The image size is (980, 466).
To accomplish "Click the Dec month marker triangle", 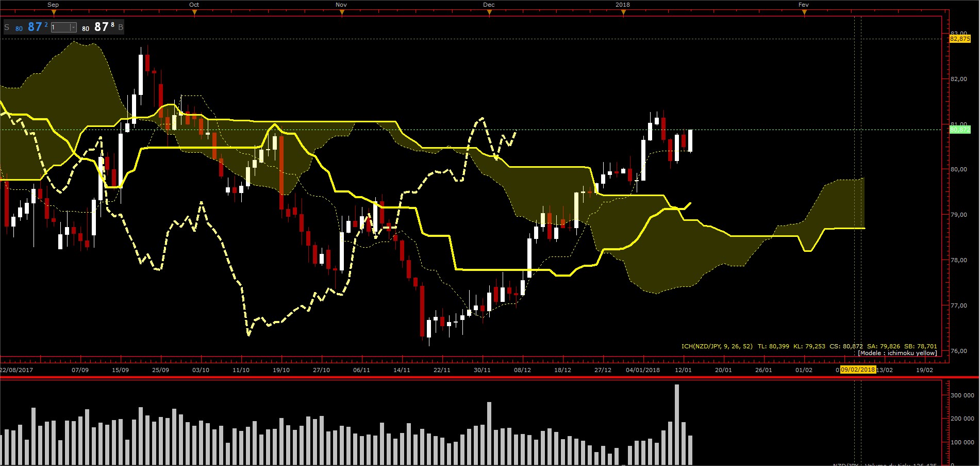I will pyautogui.click(x=489, y=13).
